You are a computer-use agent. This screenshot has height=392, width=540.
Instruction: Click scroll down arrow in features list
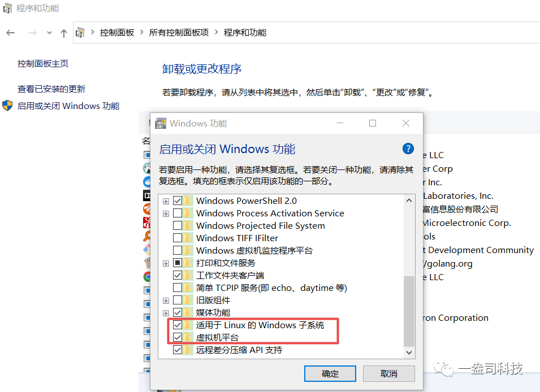tap(409, 352)
